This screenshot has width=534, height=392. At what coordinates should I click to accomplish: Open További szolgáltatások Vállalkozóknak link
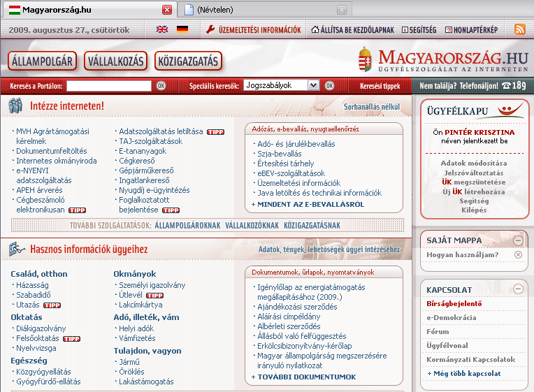point(252,226)
